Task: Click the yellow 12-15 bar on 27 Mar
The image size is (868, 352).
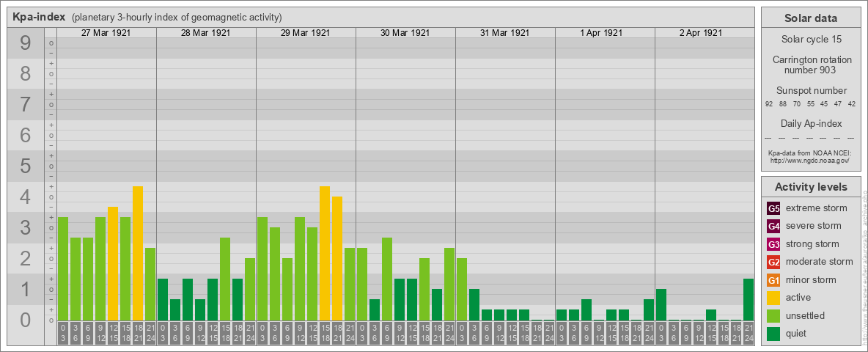Action: click(x=113, y=263)
